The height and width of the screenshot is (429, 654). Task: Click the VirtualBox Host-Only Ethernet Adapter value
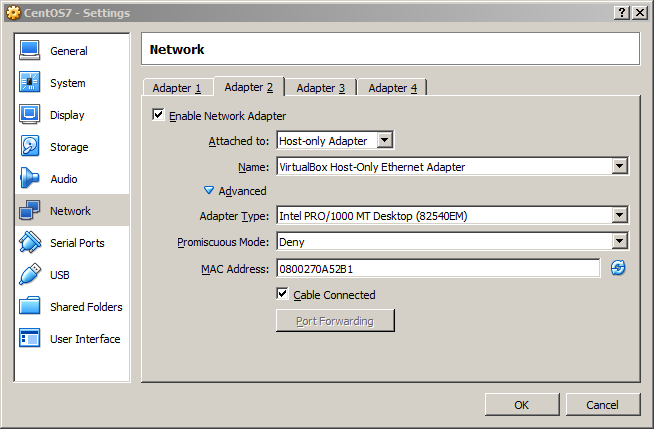coord(372,167)
